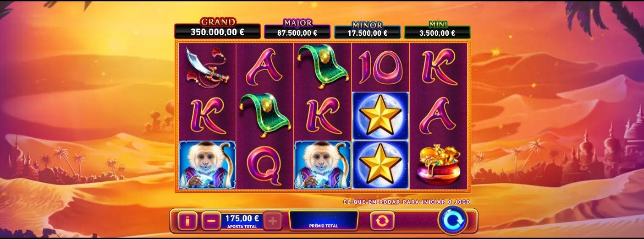The width and height of the screenshot is (644, 239).
Task: Click the flying carpet in the top row
Action: tap(323, 66)
